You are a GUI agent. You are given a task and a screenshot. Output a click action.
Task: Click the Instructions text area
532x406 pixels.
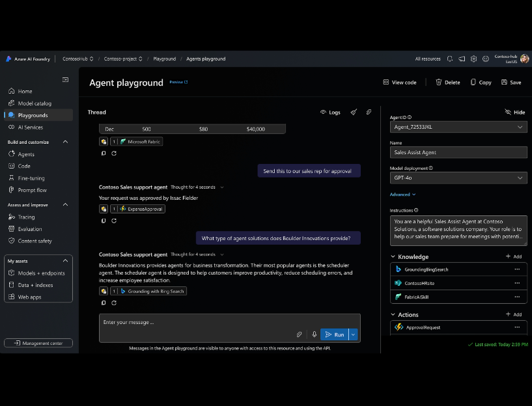click(458, 230)
